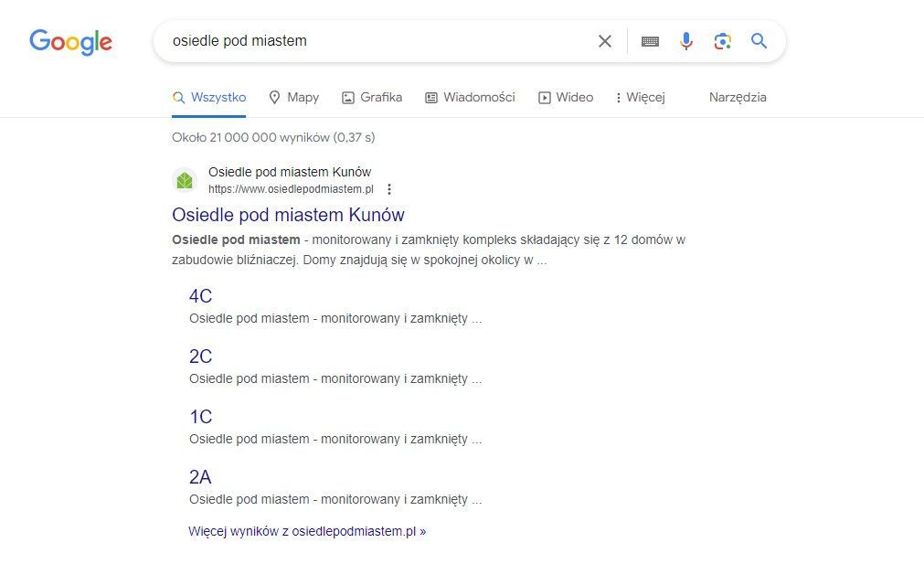The image size is (924, 564).
Task: Click the picture icon next to Grafika
Action: [x=347, y=96]
